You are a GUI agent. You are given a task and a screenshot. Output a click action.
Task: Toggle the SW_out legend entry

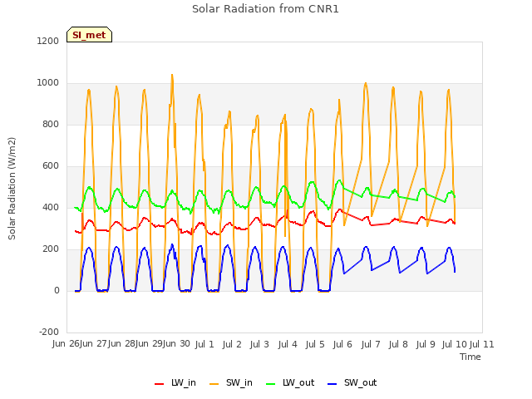pyautogui.click(x=352, y=382)
